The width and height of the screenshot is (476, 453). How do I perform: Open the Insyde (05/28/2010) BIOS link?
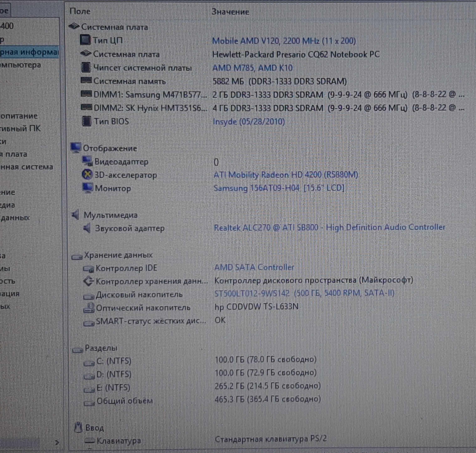[x=249, y=122]
